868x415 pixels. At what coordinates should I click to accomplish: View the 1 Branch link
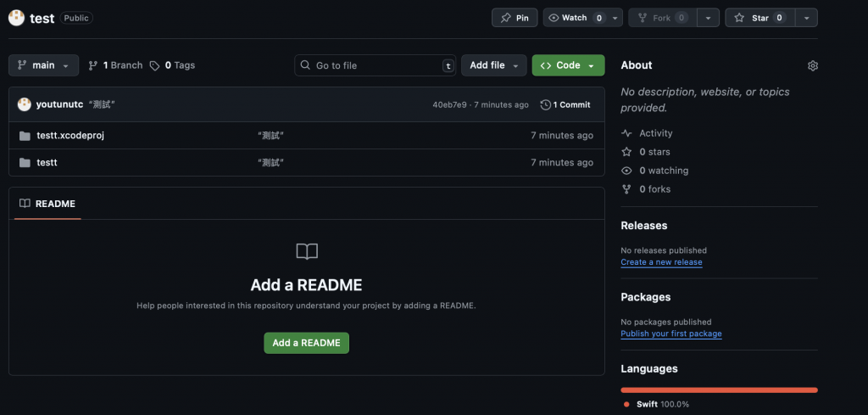[x=115, y=65]
